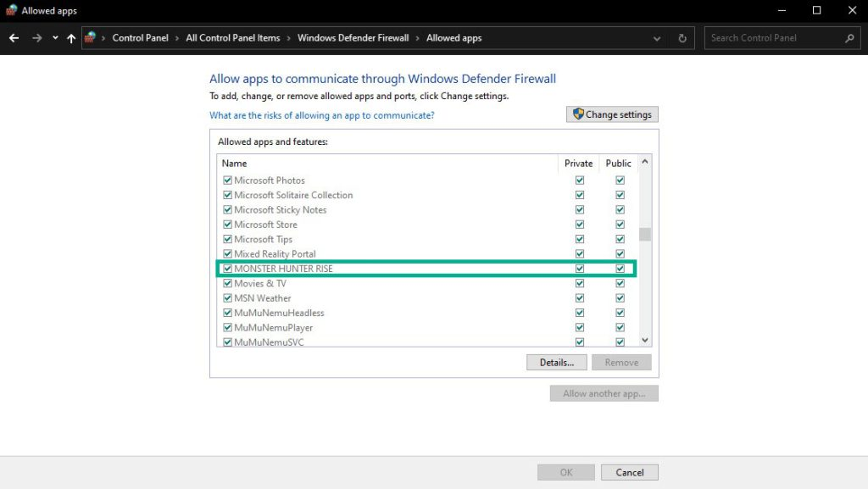Expand chevron before Control Panel breadcrumb
This screenshot has height=489, width=868.
[103, 38]
